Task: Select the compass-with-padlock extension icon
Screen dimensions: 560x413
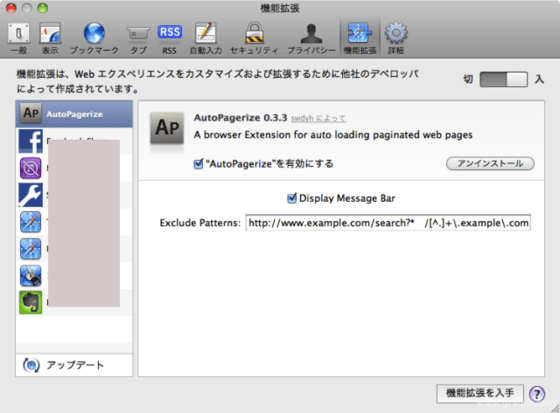Action: click(31, 276)
